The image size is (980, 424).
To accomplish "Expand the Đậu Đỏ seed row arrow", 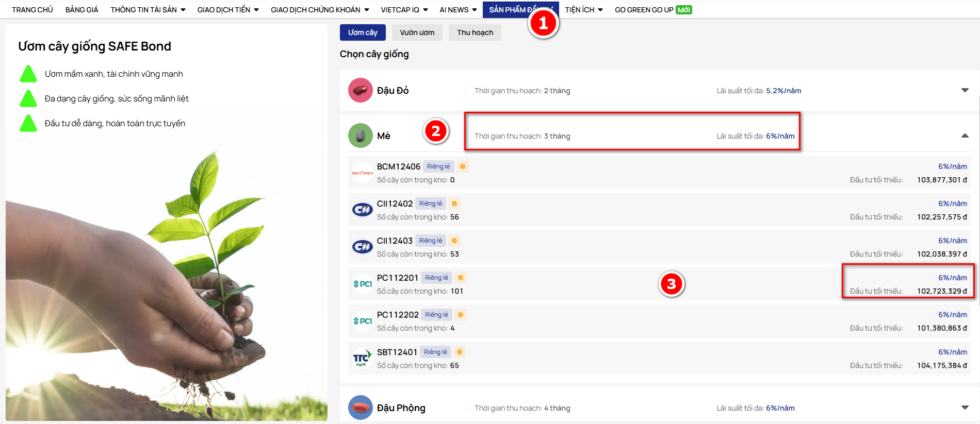I will tap(965, 90).
